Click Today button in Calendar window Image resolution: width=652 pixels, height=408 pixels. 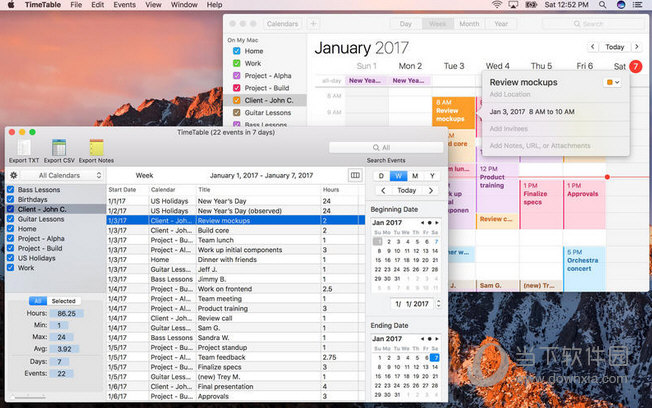[615, 47]
